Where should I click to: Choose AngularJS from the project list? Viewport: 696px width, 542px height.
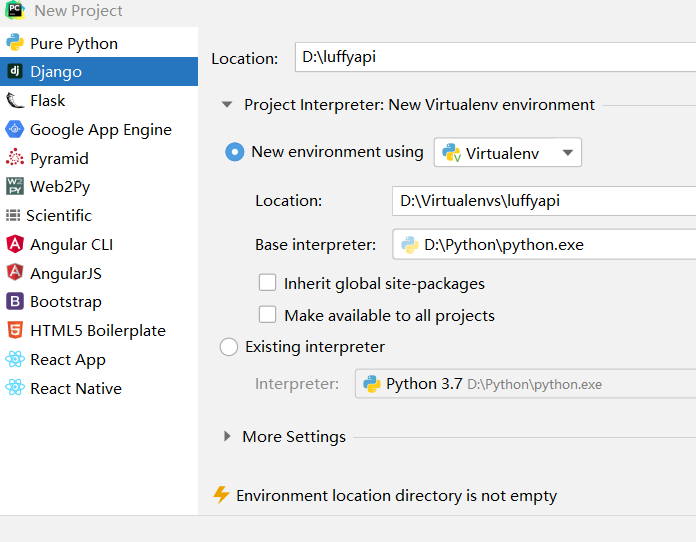tap(65, 273)
